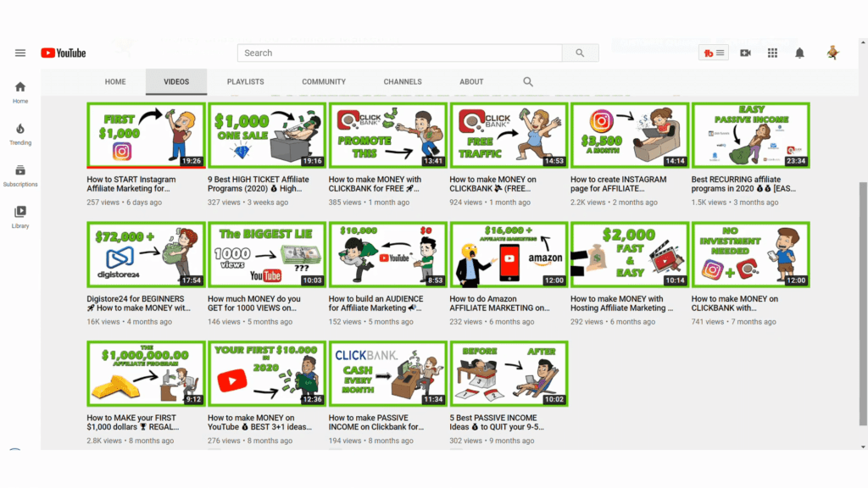Viewport: 868px width, 488px height.
Task: Select the VIDEOS channel tab
Action: point(176,82)
